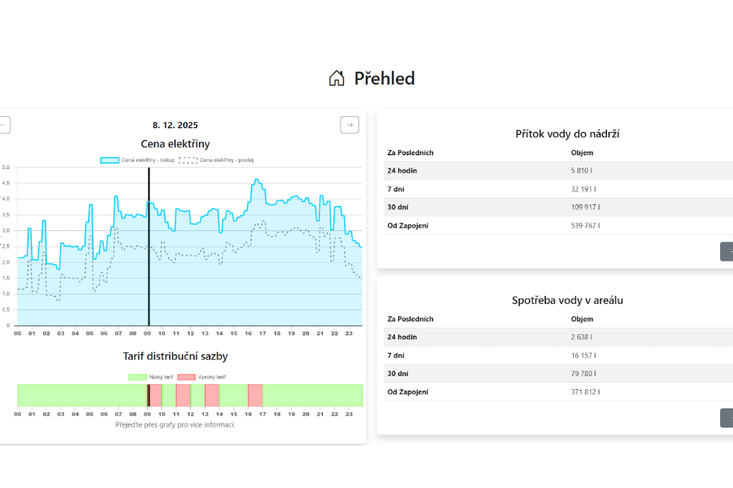733x488 pixels.
Task: Click the date 8. 12. 2025
Action: click(x=175, y=125)
